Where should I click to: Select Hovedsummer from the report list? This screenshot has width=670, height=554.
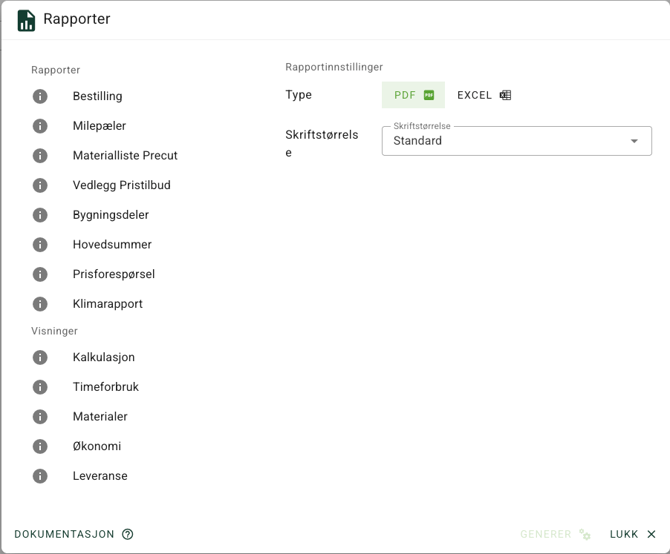click(112, 244)
